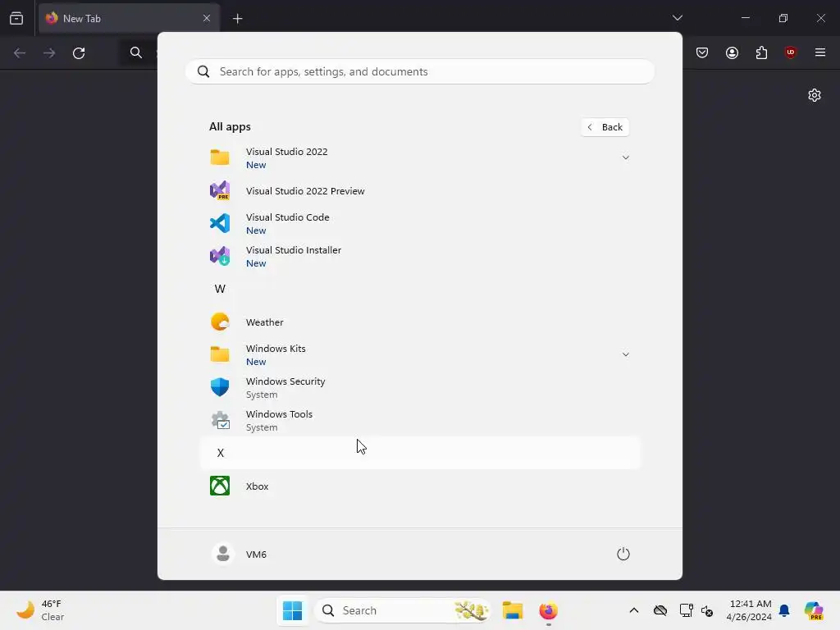
Task: Open uBlock Origin extension
Action: point(790,52)
